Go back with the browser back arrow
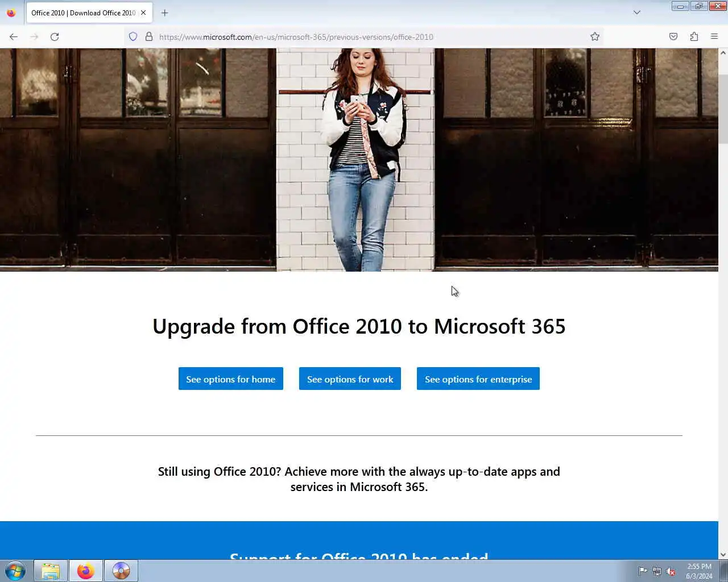 pyautogui.click(x=14, y=37)
